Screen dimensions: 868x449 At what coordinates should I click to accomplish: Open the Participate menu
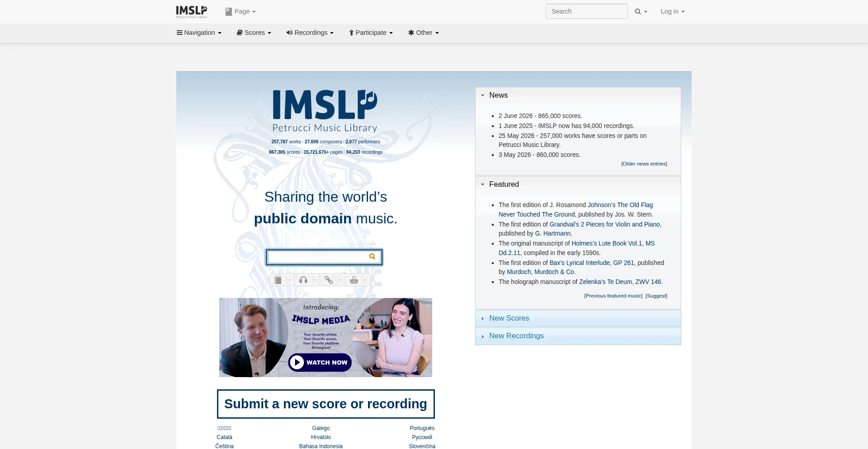pyautogui.click(x=371, y=33)
